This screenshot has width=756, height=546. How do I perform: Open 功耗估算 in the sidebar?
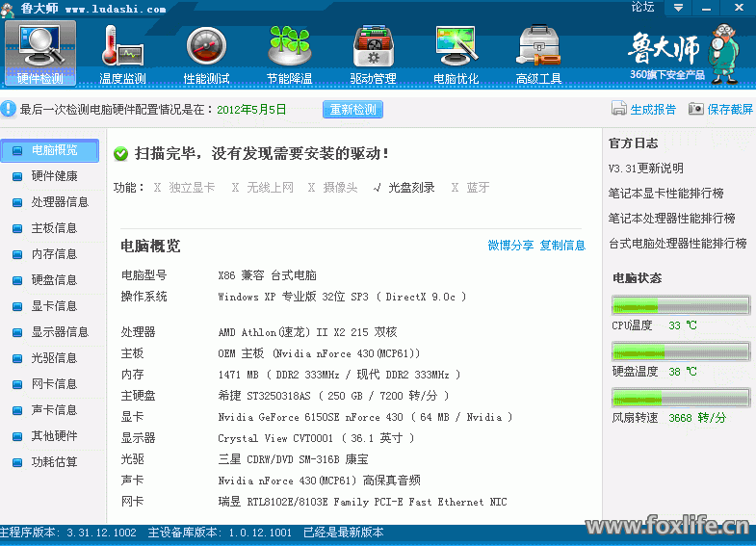point(54,462)
